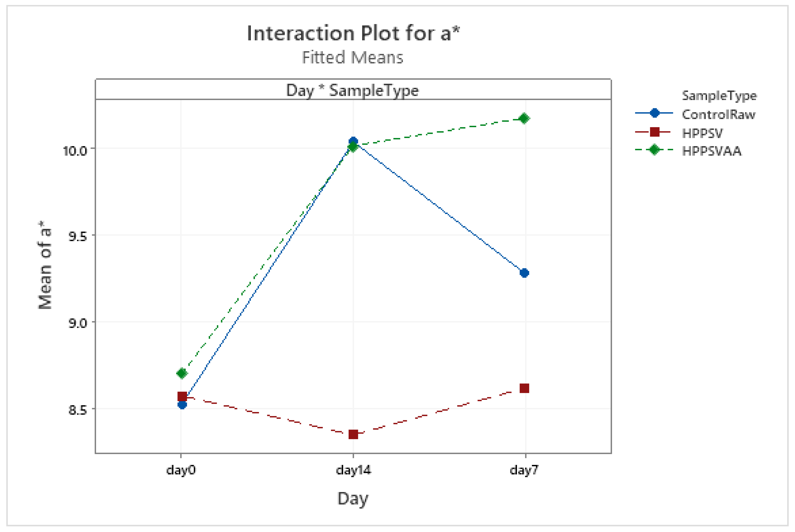Select the ControlRaw legend label
This screenshot has width=795, height=532.
719,115
